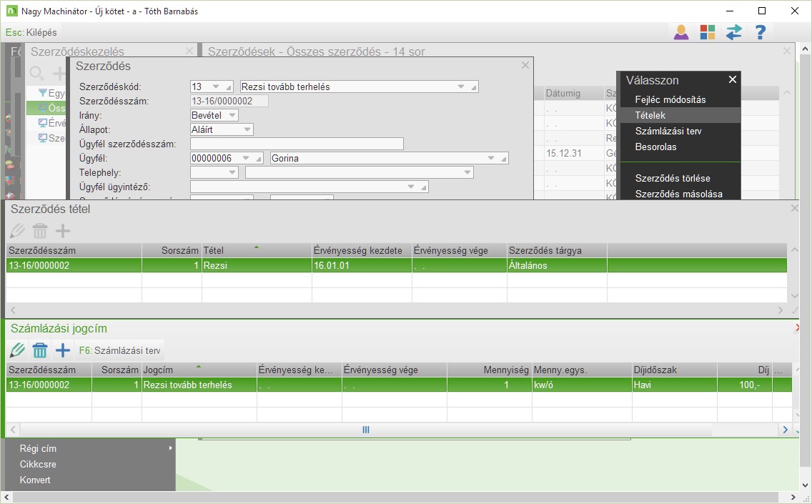Image resolution: width=812 pixels, height=504 pixels.
Task: Open help with the question mark icon
Action: (x=761, y=32)
